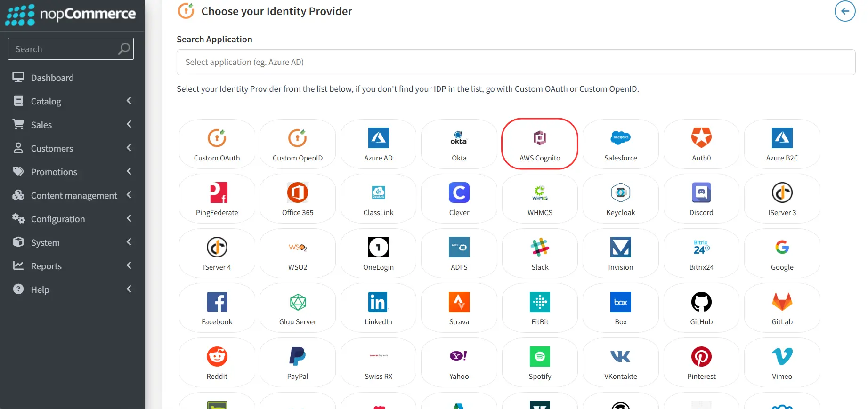Choose PayPal from the provider list
Viewport: 868px width, 409px height.
297,362
